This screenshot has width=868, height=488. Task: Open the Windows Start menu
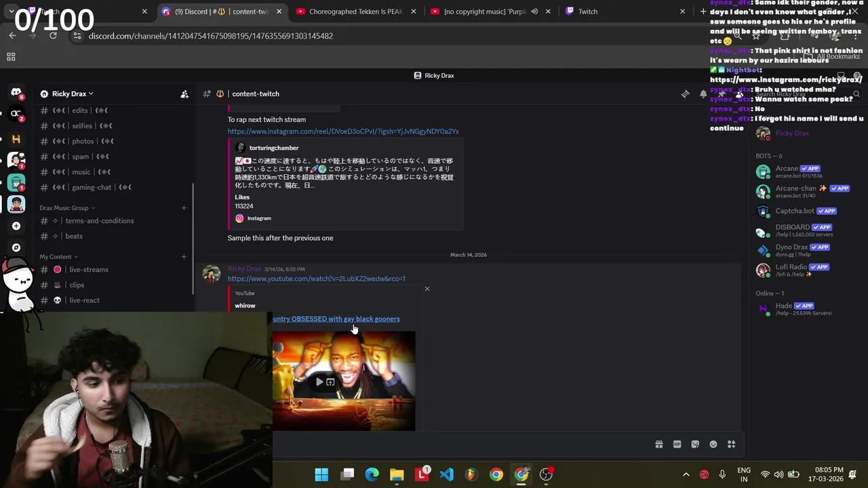tap(321, 474)
